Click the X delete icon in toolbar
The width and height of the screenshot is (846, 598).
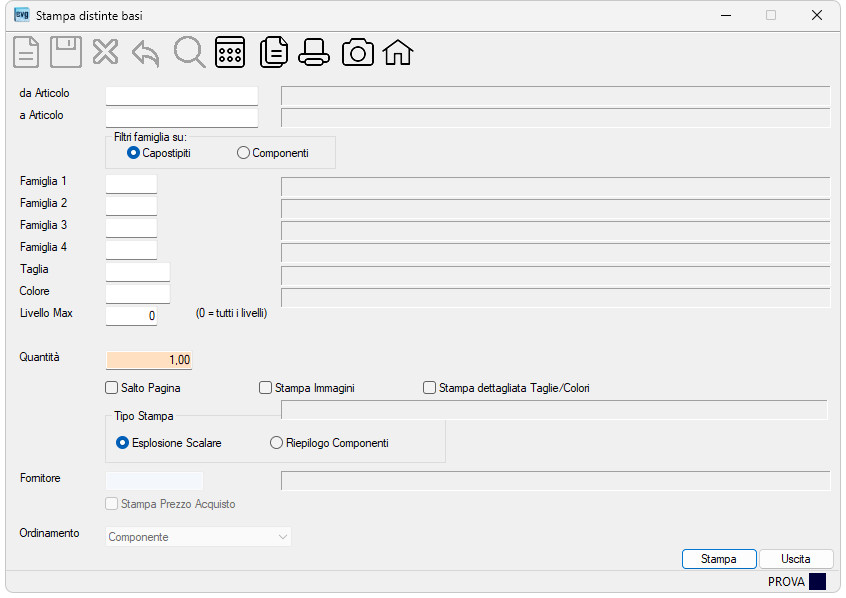coord(105,52)
